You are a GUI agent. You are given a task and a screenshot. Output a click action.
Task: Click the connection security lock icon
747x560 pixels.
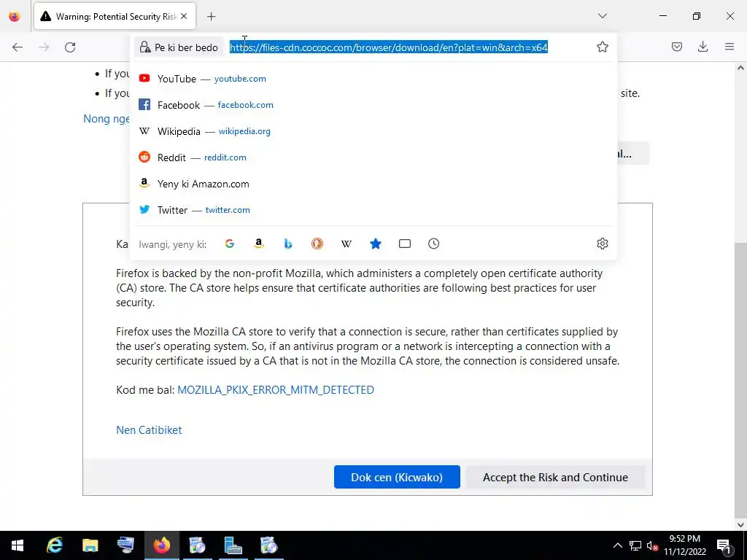145,47
